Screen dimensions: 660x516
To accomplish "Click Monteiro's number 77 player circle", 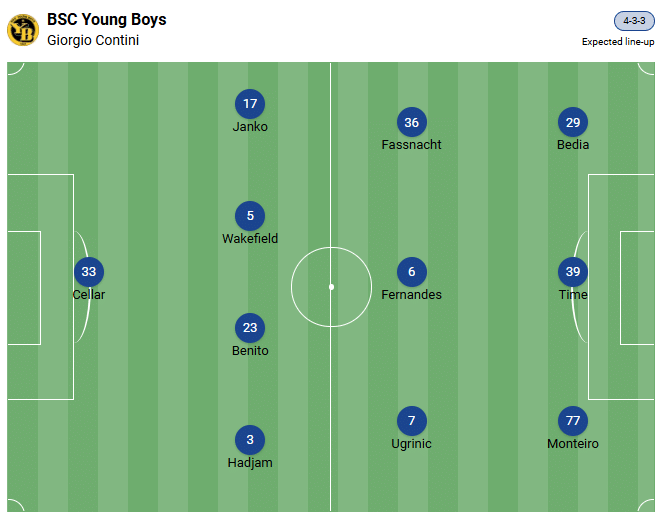I will point(573,421).
